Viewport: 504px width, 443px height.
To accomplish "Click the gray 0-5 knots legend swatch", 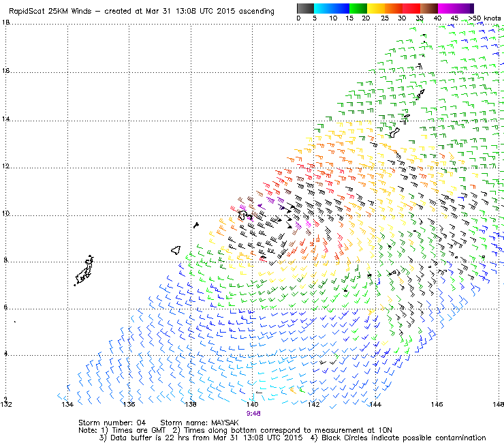I will [305, 8].
